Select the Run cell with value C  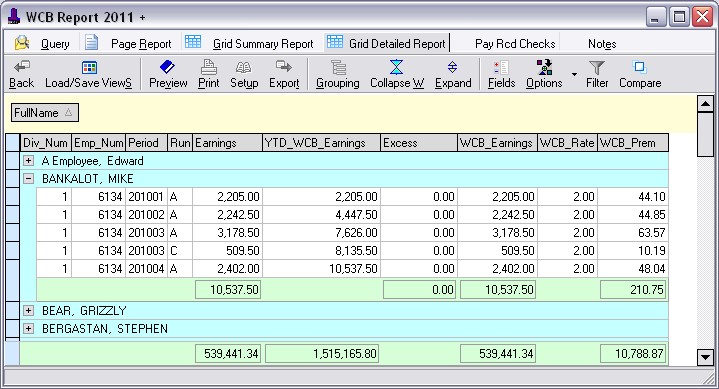pos(180,250)
